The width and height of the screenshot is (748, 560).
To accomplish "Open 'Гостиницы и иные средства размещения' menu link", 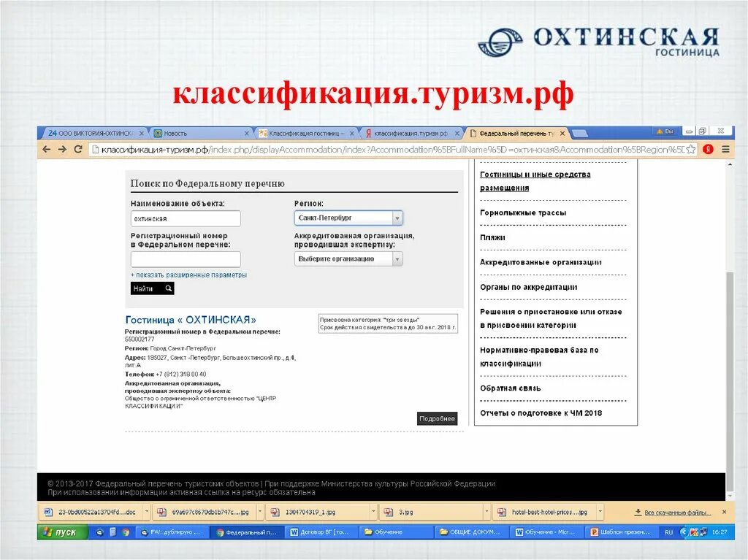I will pyautogui.click(x=535, y=181).
